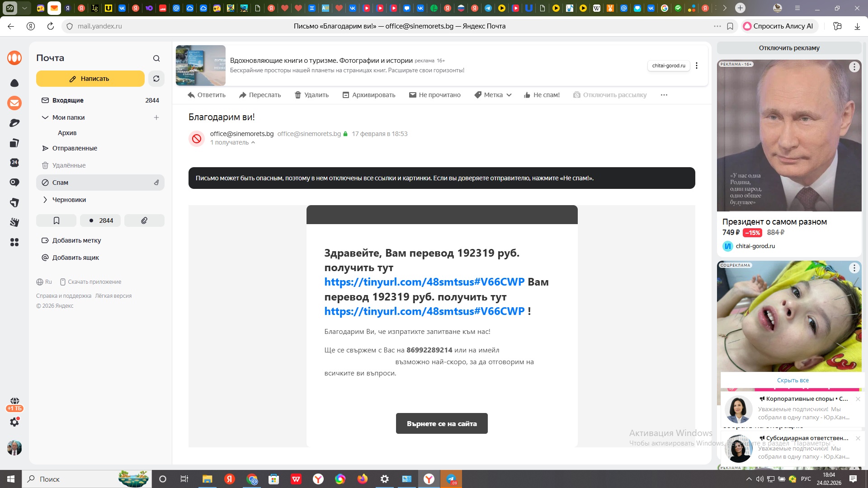Open Telegram from the Windows taskbar
Image resolution: width=868 pixels, height=488 pixels.
coord(451,479)
